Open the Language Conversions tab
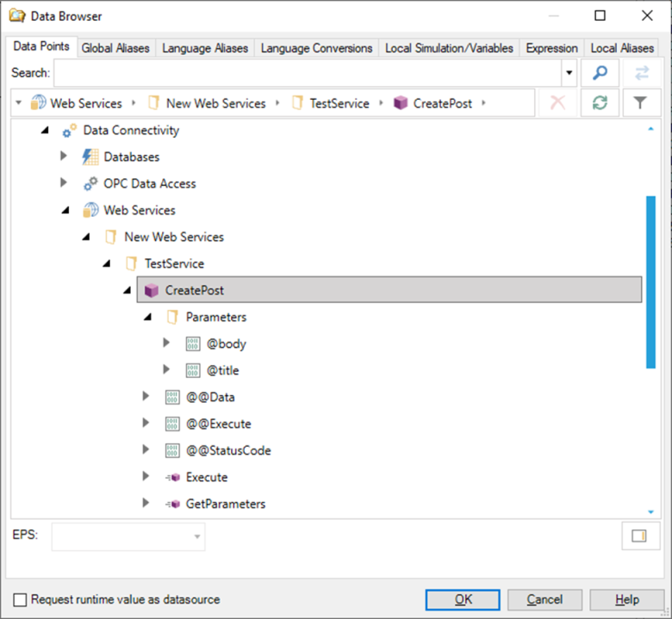The height and width of the screenshot is (619, 672). 317,48
